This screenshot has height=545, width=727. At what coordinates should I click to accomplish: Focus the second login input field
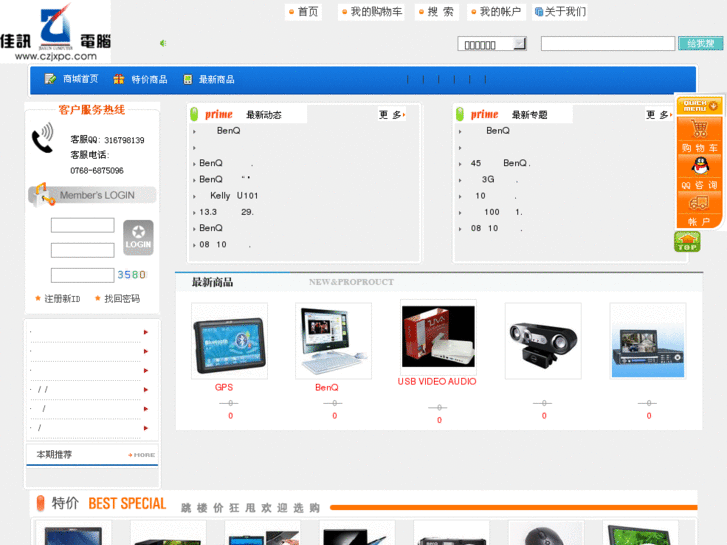tap(83, 250)
